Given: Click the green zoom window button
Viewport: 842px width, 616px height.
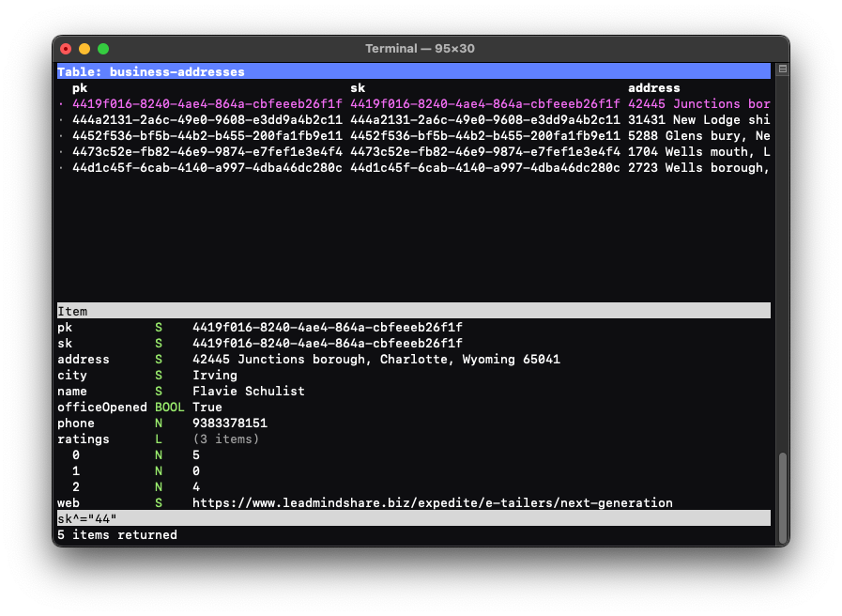Looking at the screenshot, I should pos(103,49).
